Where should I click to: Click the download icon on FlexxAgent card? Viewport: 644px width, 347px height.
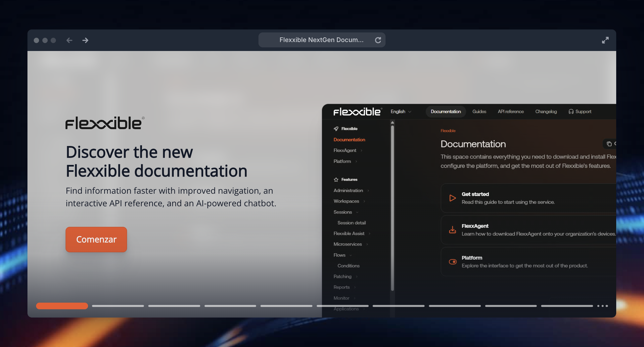point(452,230)
